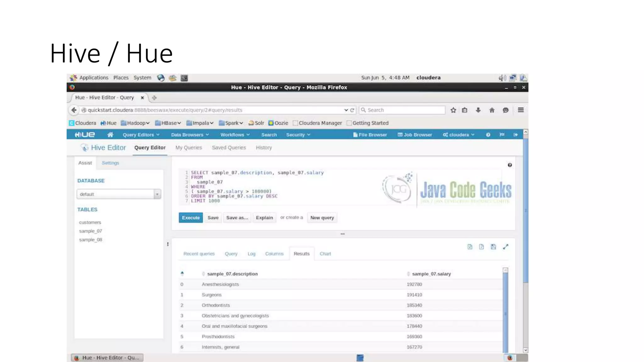Screen dimensions: 644x362
Task: Select sample_08 table in list
Action: click(x=91, y=240)
